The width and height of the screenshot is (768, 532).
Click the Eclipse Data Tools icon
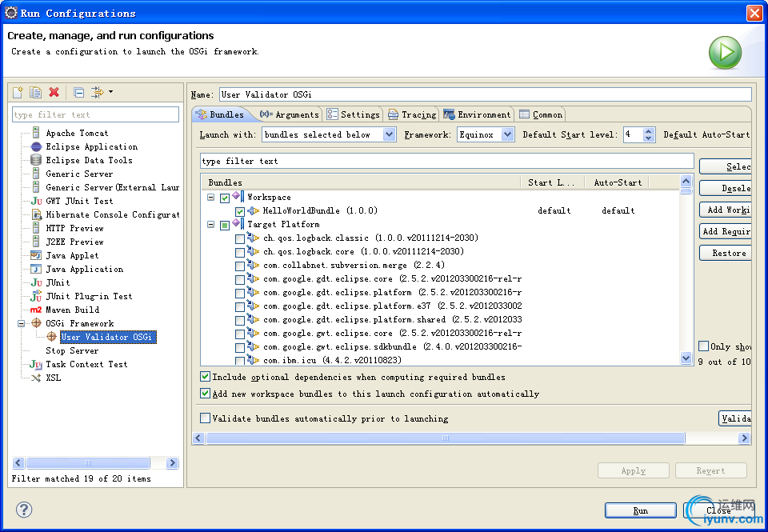[x=36, y=160]
